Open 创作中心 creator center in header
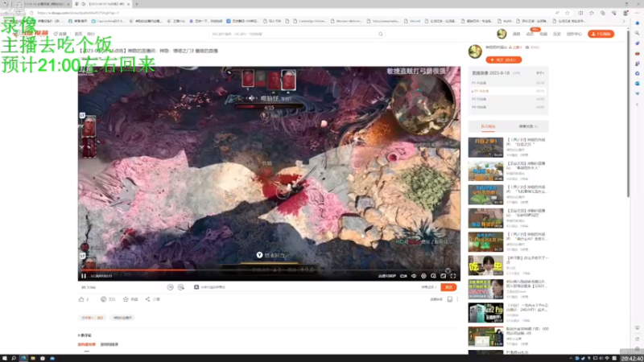The width and height of the screenshot is (644, 362). 574,34
